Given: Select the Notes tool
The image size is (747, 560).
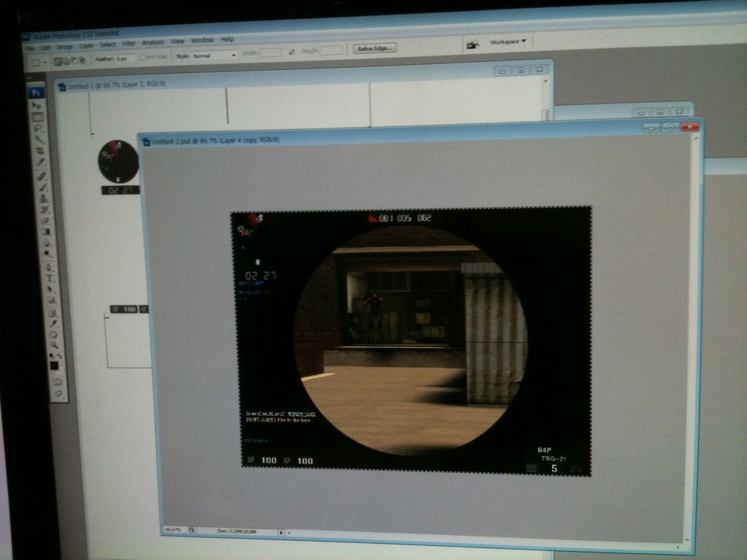Looking at the screenshot, I should tap(53, 313).
